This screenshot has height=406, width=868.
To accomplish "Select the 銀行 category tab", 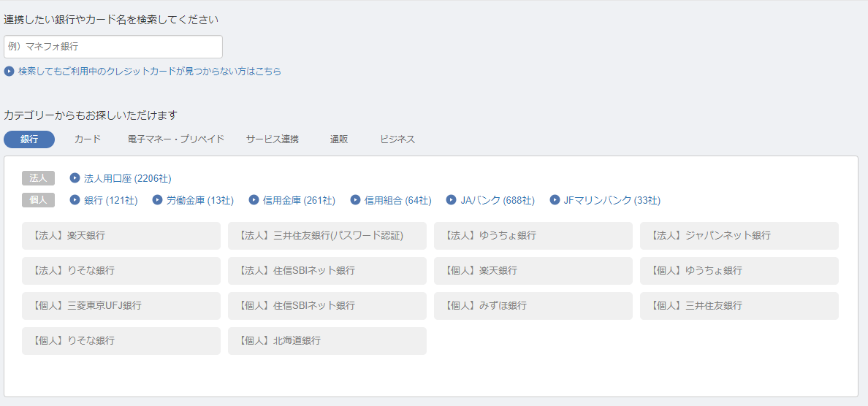I will pyautogui.click(x=29, y=139).
